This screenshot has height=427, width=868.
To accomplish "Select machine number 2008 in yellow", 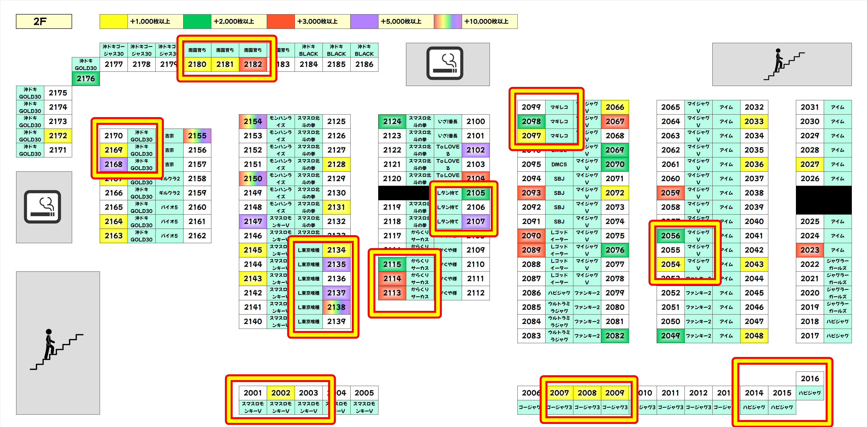I will click(x=587, y=393).
